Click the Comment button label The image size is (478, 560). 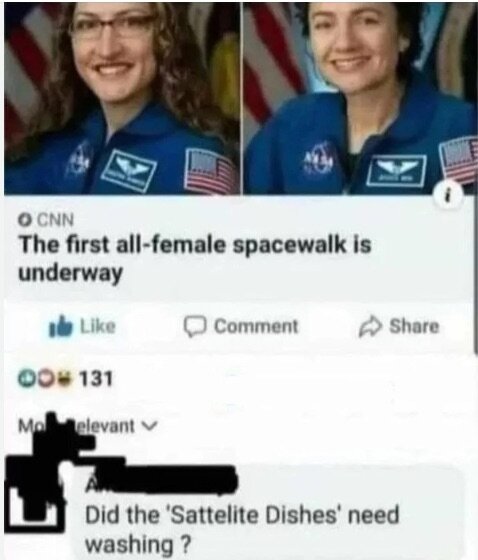256,326
